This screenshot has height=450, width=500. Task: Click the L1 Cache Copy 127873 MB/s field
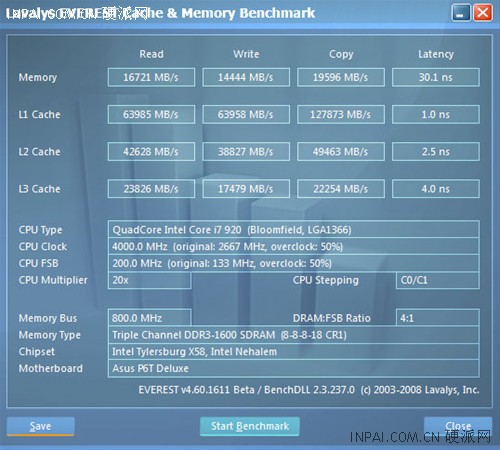click(x=341, y=114)
